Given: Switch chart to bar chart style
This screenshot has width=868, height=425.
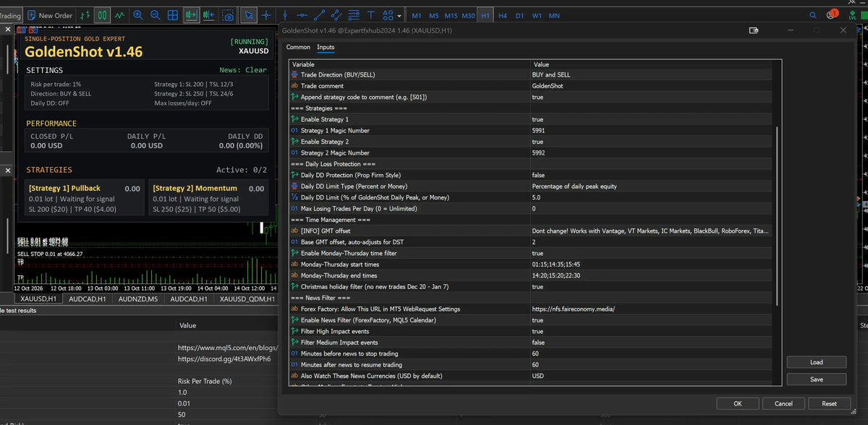Looking at the screenshot, I should (x=85, y=14).
